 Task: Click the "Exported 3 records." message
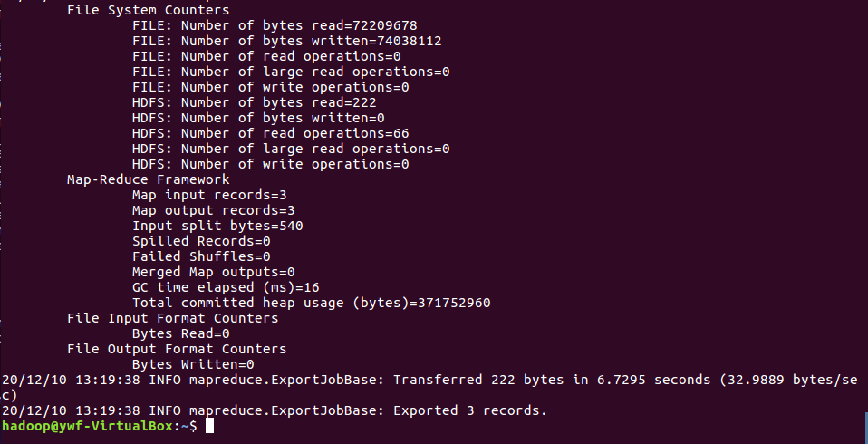coord(470,410)
